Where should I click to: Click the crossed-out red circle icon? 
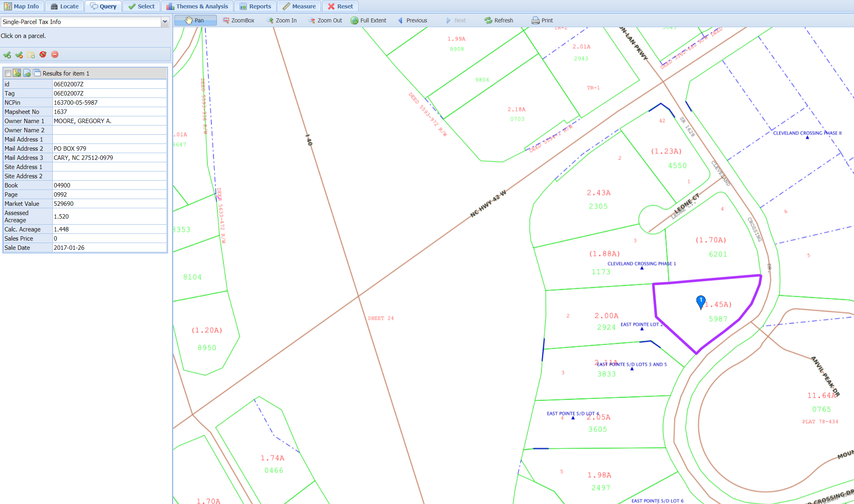pyautogui.click(x=43, y=54)
